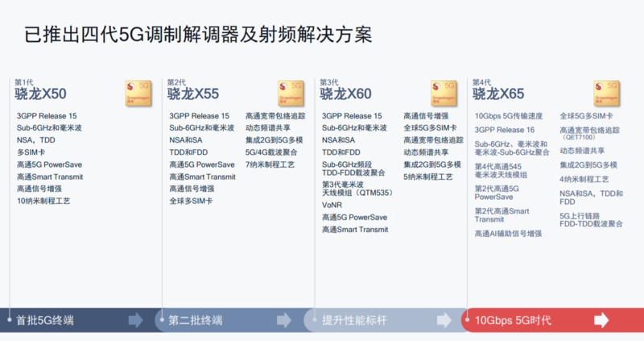
Task: Click the arrow icon in the 第二批终端 bar
Action: (x=284, y=320)
